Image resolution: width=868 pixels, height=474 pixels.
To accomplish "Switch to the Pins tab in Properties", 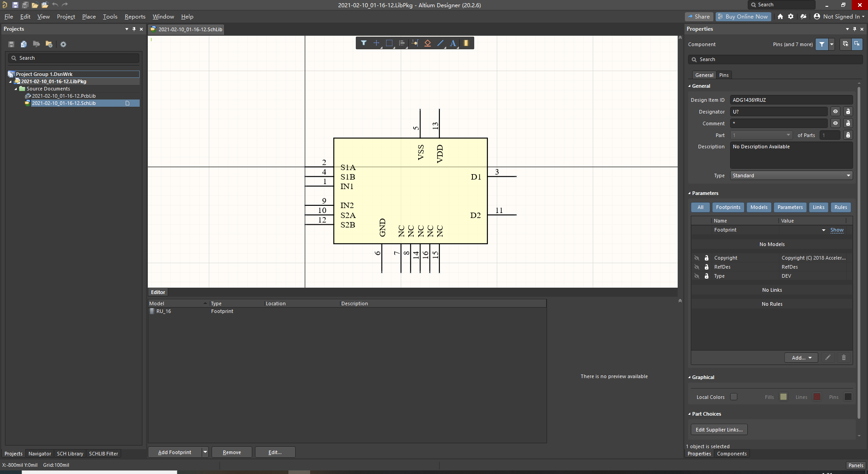I will coord(724,75).
